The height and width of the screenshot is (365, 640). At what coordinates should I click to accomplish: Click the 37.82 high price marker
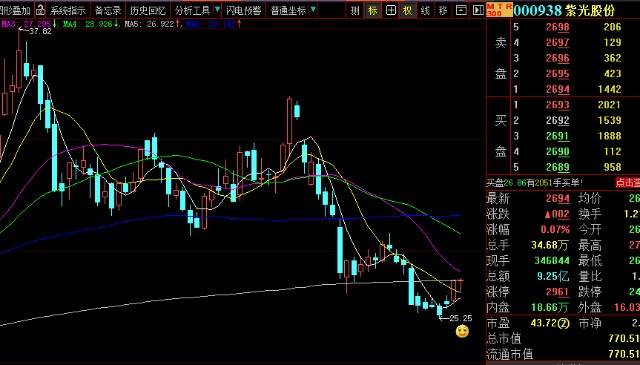40,31
